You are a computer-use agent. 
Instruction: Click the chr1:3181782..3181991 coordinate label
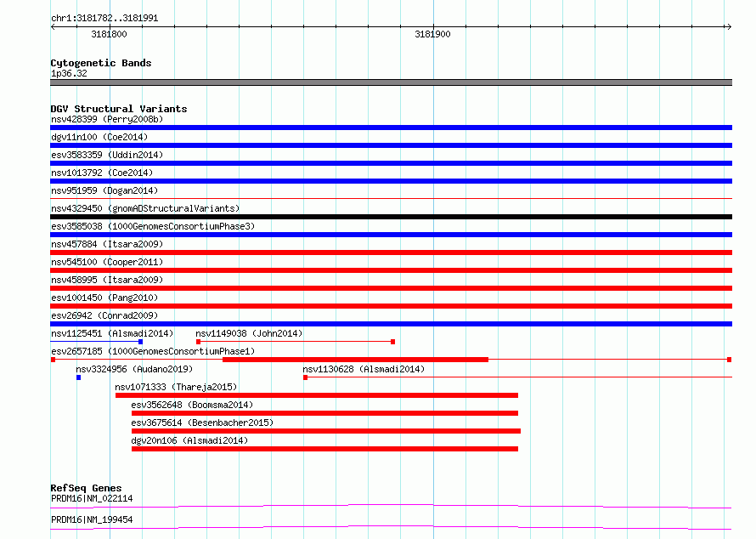[104, 19]
